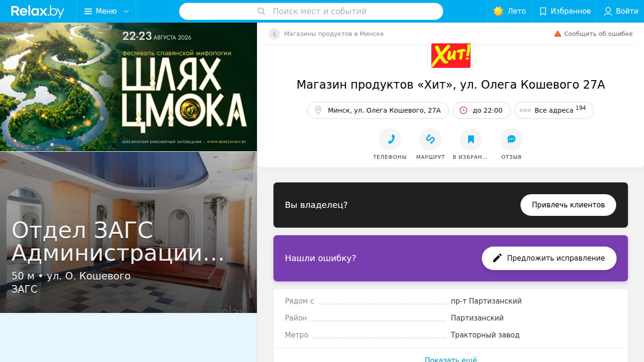The image size is (644, 362).
Task: Open Избранное in the header
Action: [565, 11]
